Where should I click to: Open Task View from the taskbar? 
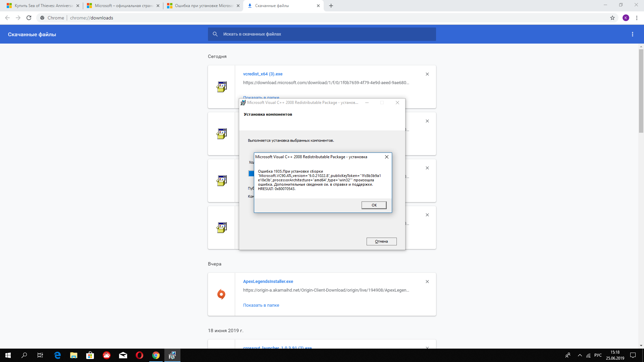pyautogui.click(x=40, y=355)
